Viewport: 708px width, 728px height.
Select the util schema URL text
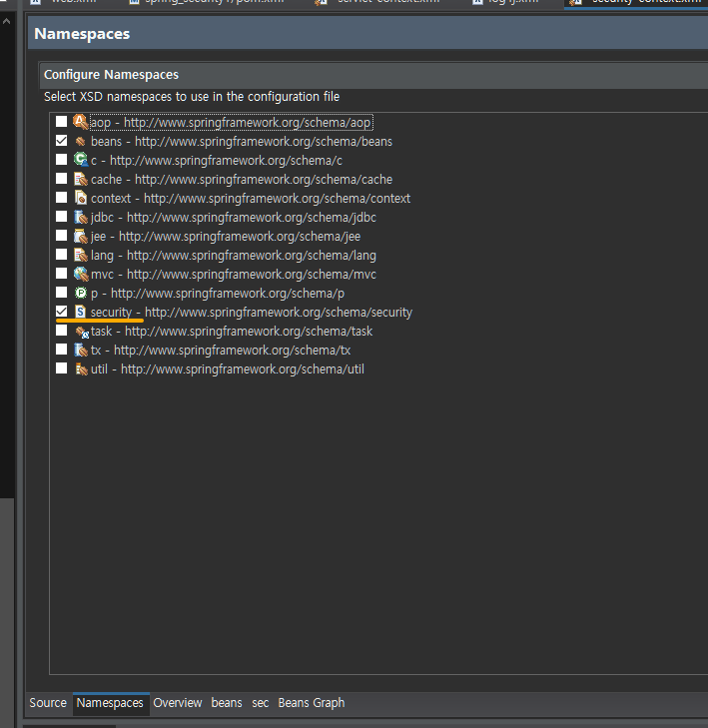point(243,369)
